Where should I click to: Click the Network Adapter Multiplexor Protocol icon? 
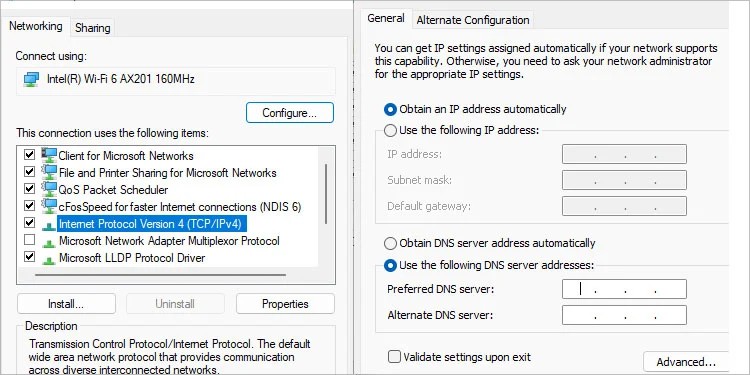click(49, 242)
